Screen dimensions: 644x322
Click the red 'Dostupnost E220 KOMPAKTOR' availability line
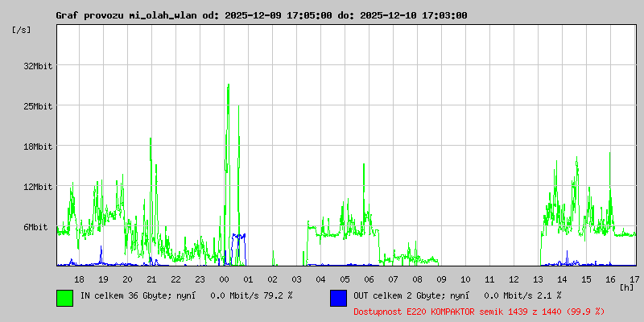click(479, 312)
